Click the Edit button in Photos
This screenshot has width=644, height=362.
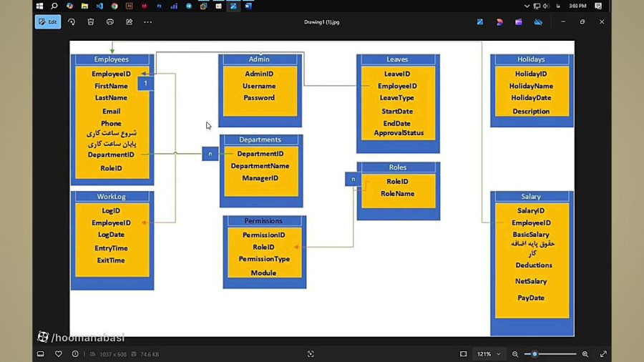coord(48,21)
